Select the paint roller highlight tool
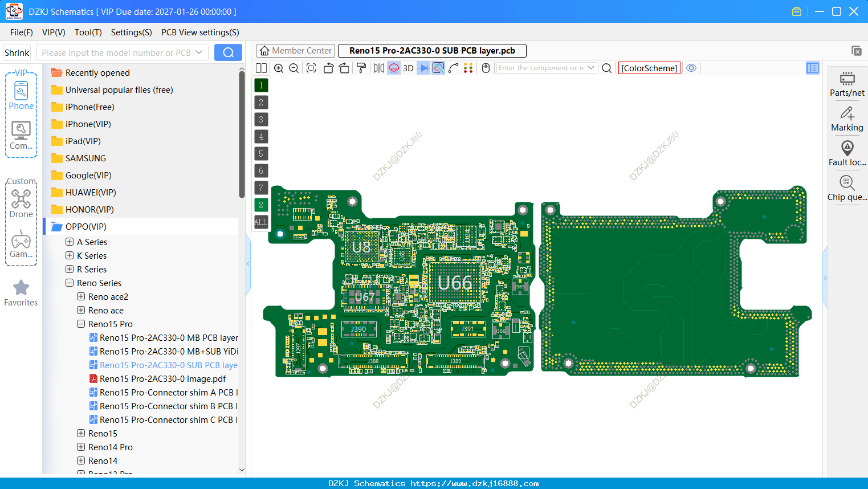 point(361,68)
